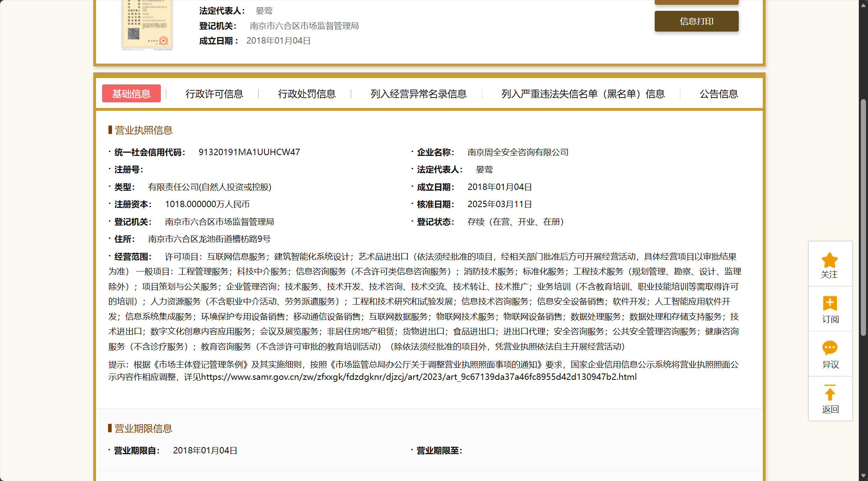Click the star 关注 icon
The width and height of the screenshot is (868, 481).
click(x=830, y=261)
